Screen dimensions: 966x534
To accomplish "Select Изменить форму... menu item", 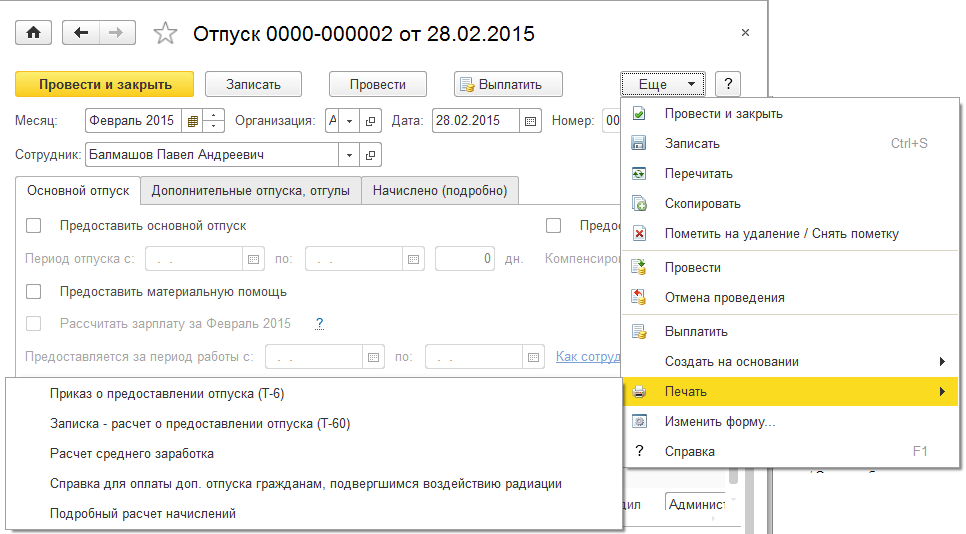I will pyautogui.click(x=790, y=422).
